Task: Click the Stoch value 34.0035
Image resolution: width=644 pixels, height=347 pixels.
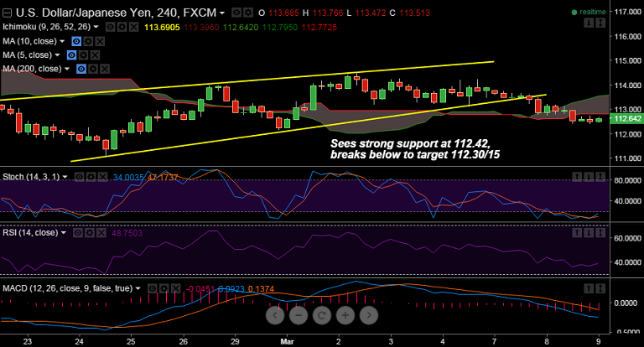Action: point(128,178)
